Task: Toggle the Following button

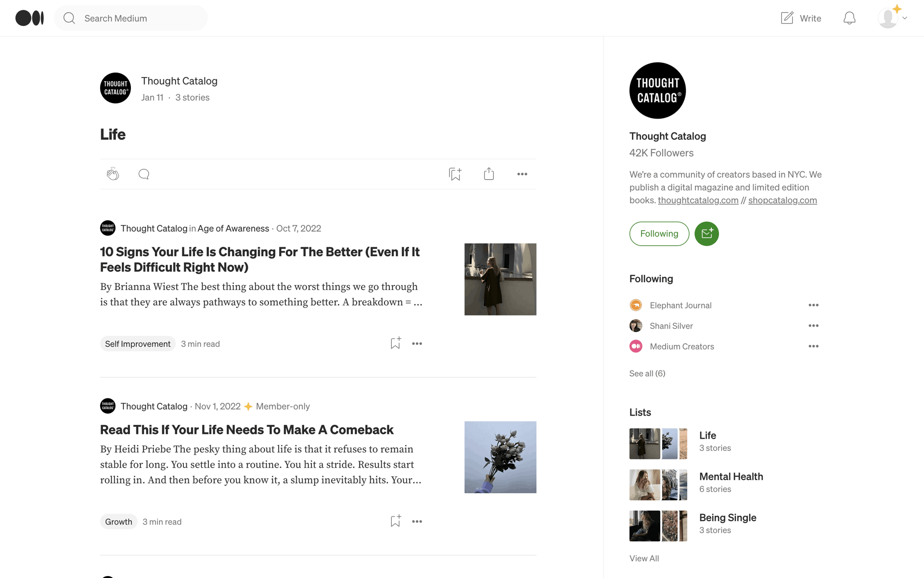Action: tap(659, 234)
